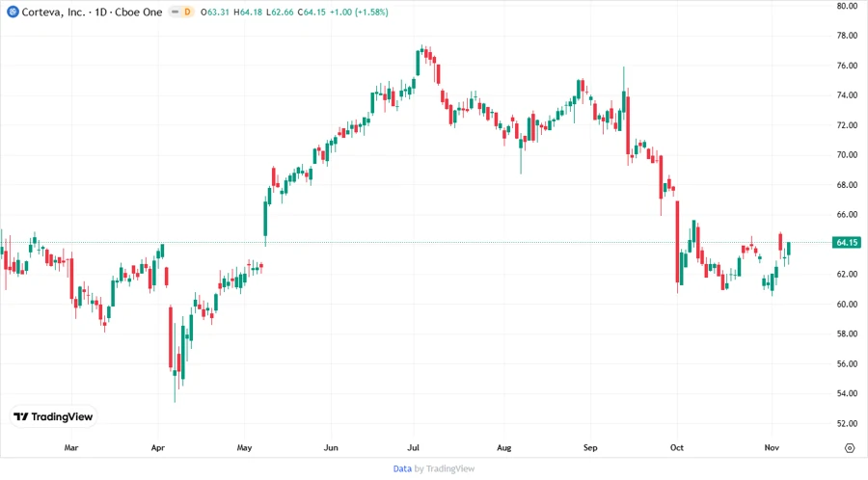868x480 pixels.
Task: Click the 62.00 price axis label
Action: [847, 275]
